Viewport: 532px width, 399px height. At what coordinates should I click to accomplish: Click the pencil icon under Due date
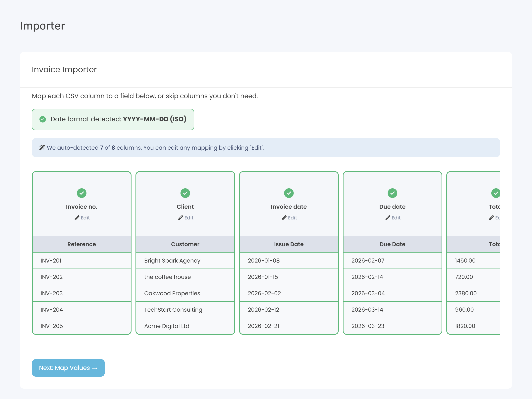point(388,218)
